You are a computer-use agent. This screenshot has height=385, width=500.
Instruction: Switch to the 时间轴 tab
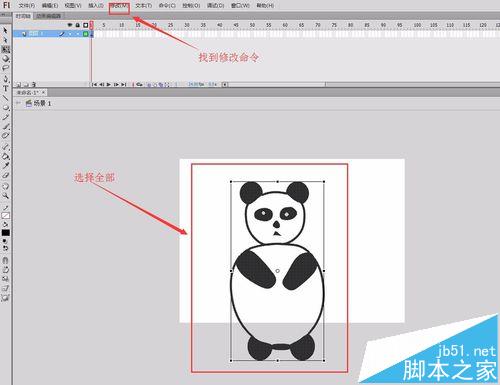pos(23,16)
